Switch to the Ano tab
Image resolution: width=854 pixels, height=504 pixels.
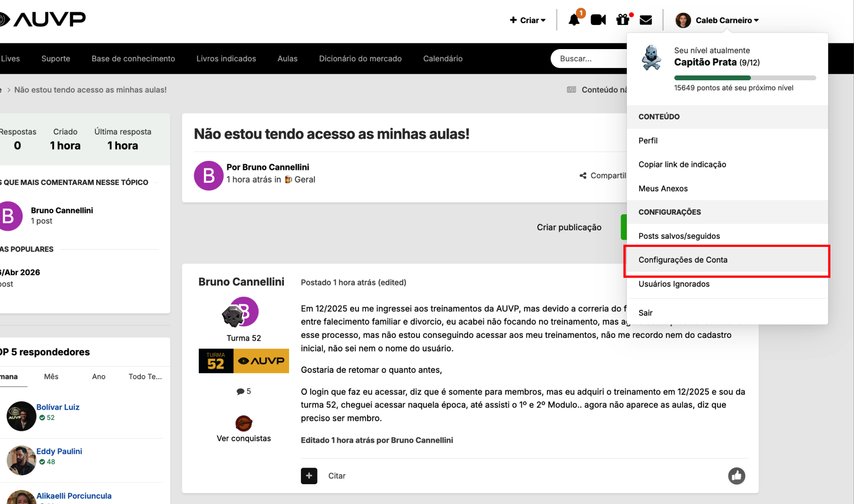(x=98, y=377)
